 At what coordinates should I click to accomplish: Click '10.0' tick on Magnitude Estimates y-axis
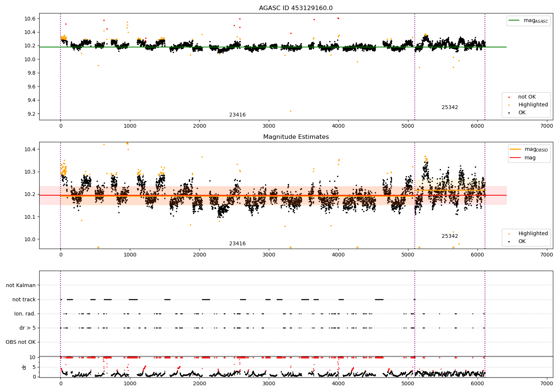point(30,239)
